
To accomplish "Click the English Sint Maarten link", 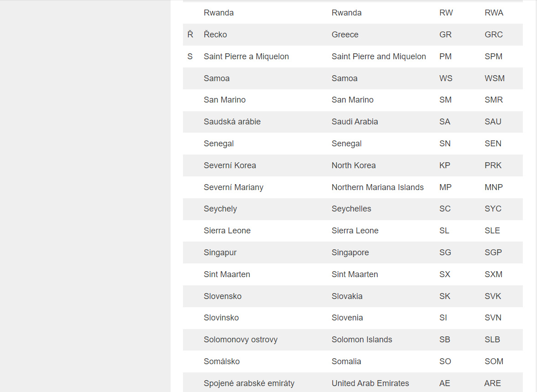I will click(x=355, y=274).
